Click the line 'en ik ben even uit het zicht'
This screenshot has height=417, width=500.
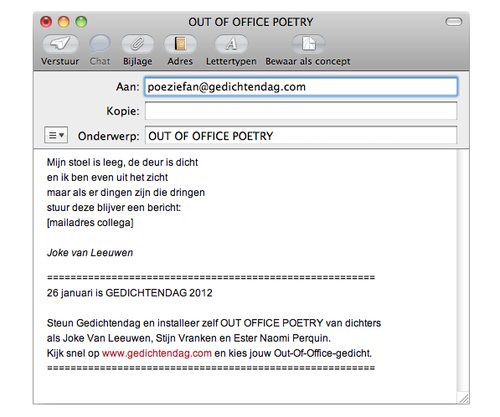(107, 177)
